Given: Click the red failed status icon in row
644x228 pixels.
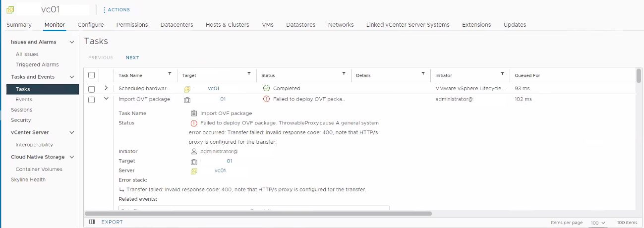Looking at the screenshot, I should pos(266,99).
